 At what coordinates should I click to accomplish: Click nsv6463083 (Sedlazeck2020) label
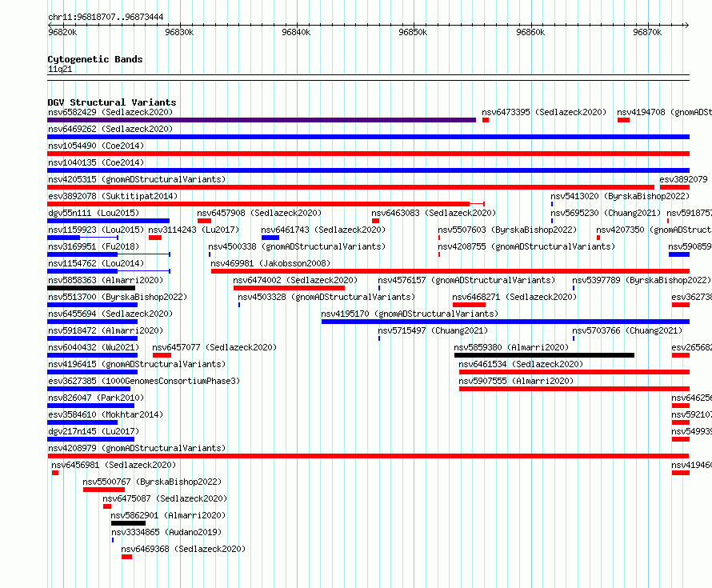click(434, 213)
